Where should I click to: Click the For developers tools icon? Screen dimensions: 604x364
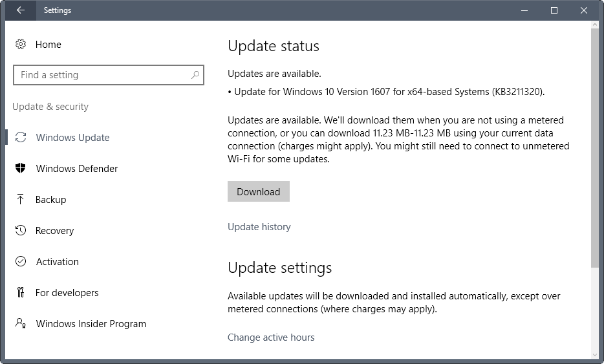point(21,292)
